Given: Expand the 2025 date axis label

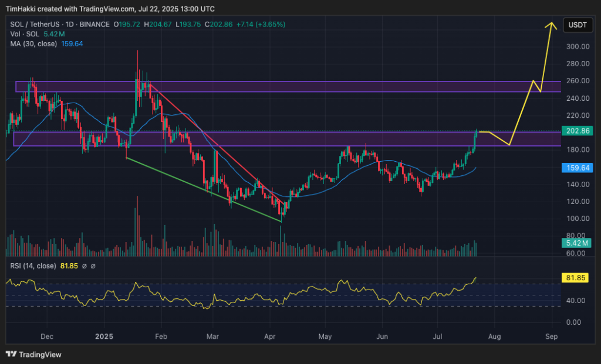Looking at the screenshot, I should [x=103, y=336].
